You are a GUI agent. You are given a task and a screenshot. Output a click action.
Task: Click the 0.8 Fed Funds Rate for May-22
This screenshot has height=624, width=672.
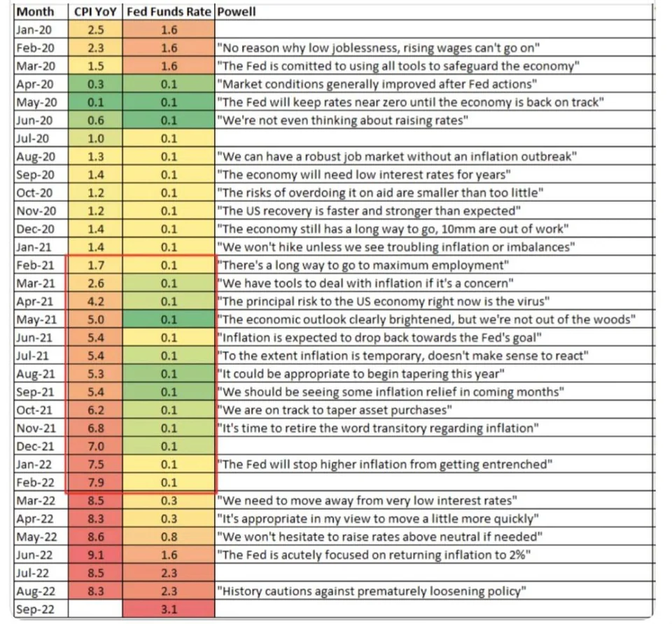tap(167, 537)
